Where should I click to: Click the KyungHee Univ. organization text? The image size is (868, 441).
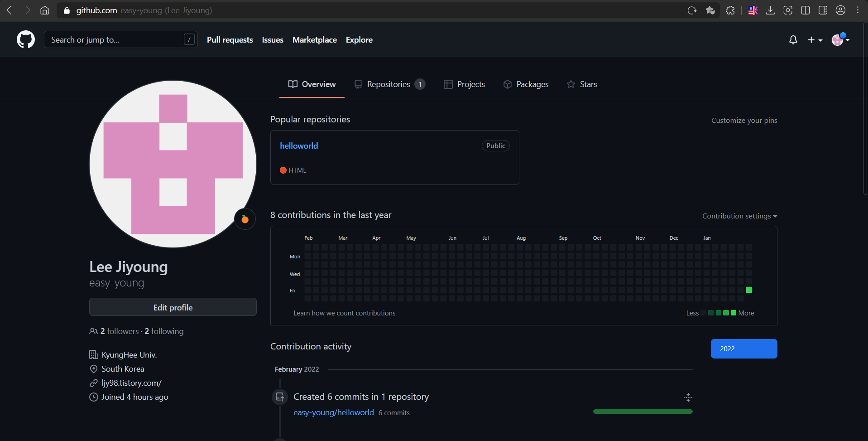click(x=129, y=355)
